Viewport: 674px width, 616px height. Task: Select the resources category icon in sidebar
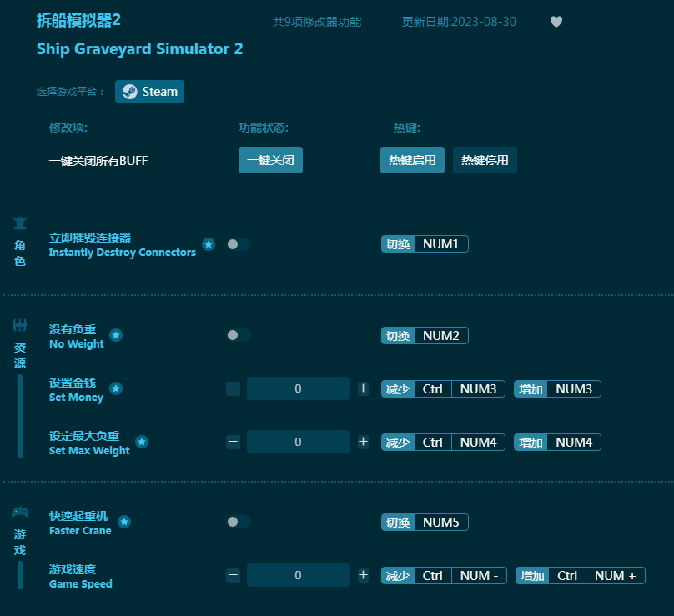[x=20, y=325]
